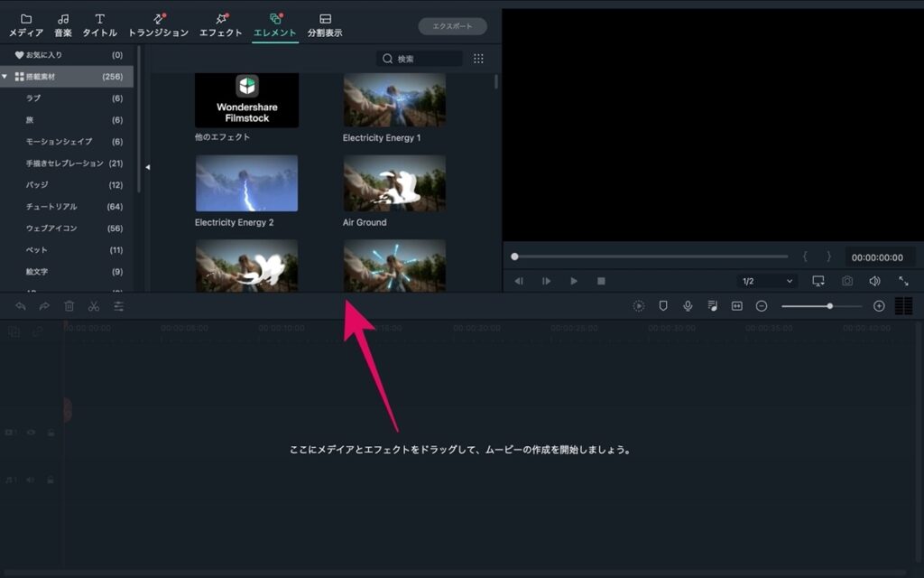
Task: Zoom out the timeline with minus
Action: [762, 306]
